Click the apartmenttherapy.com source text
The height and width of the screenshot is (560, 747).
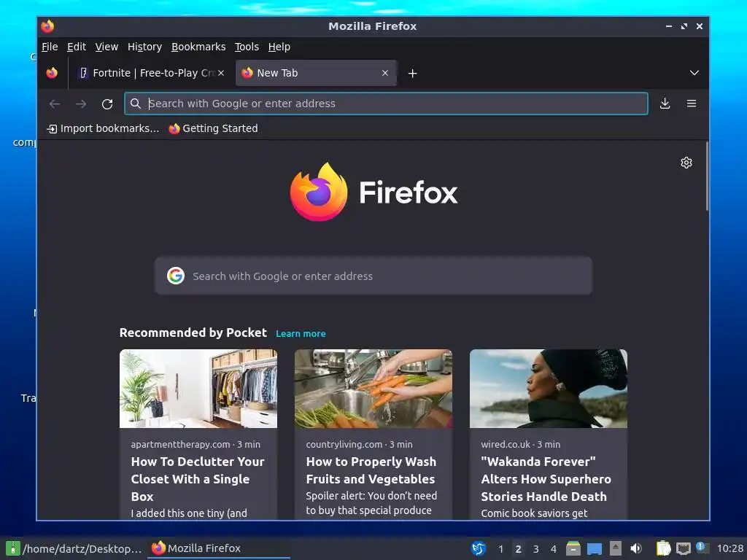click(x=181, y=444)
